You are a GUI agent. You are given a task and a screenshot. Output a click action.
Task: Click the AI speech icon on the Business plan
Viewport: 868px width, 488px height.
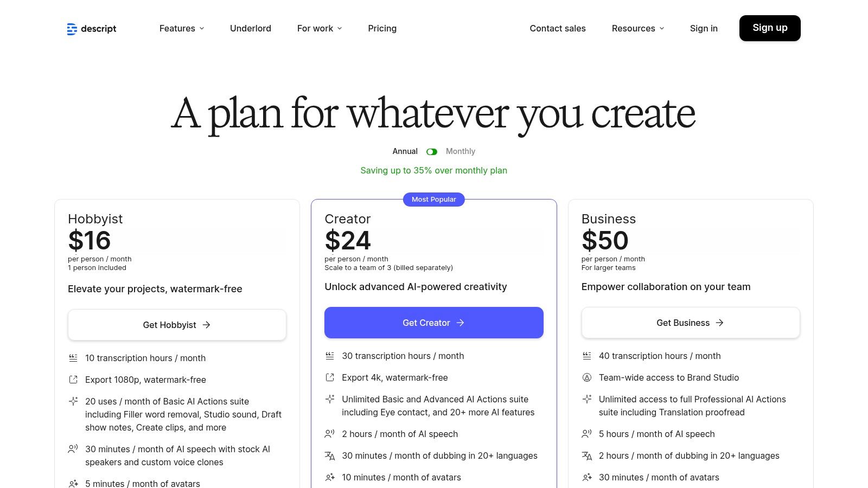(586, 433)
